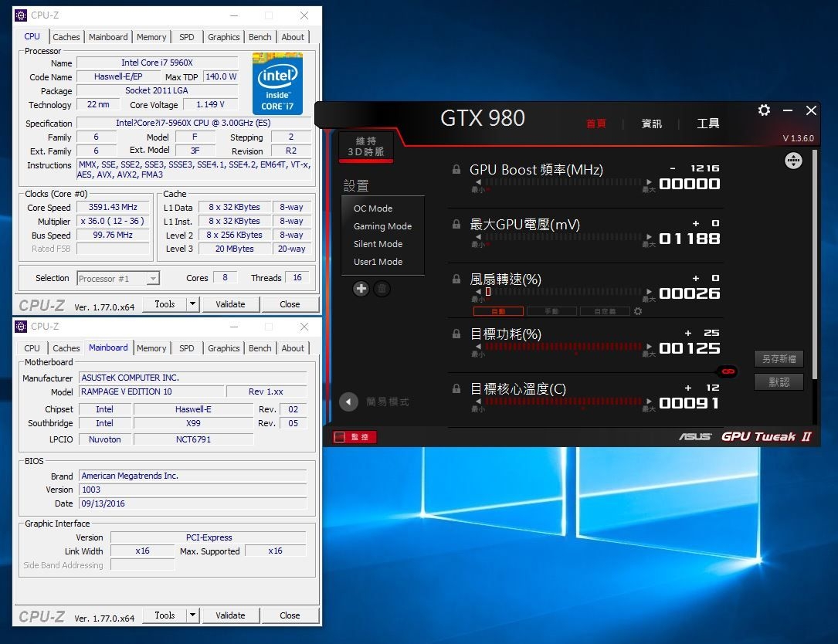This screenshot has width=838, height=644.
Task: Select User1 Mode profile
Action: pos(378,262)
